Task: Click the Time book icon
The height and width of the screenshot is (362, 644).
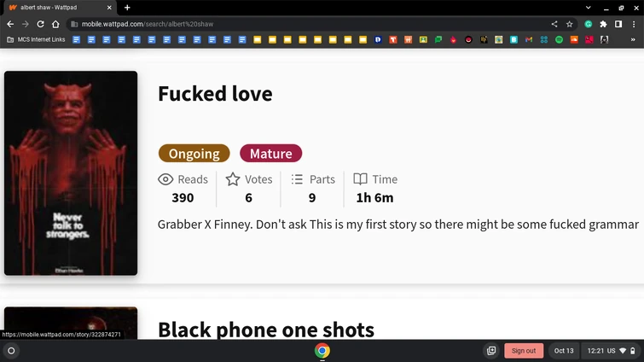Action: coord(360,179)
